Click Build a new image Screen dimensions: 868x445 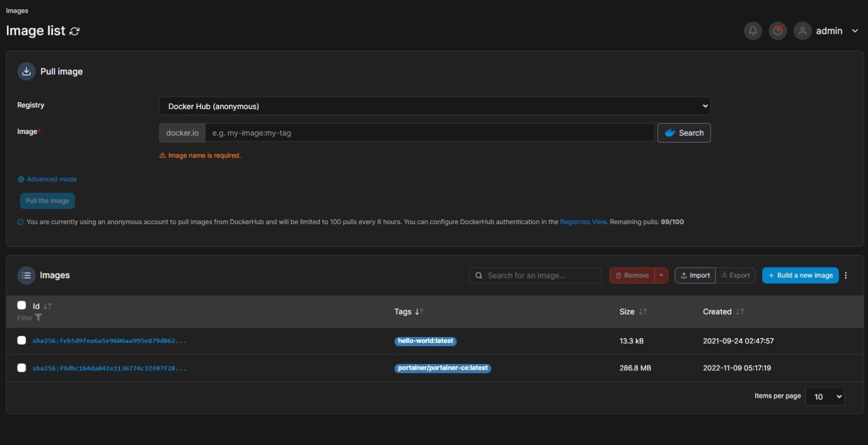click(800, 276)
